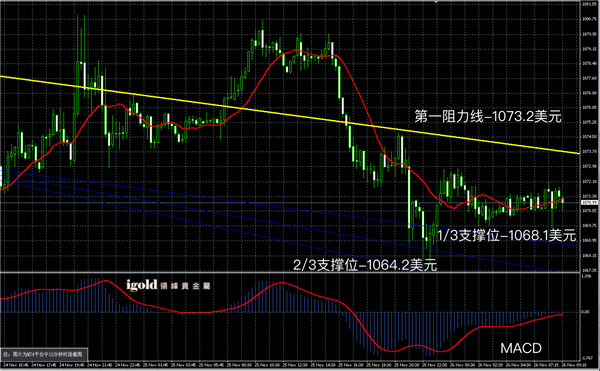Click the note box at bottom left
The image size is (600, 371).
[44, 355]
